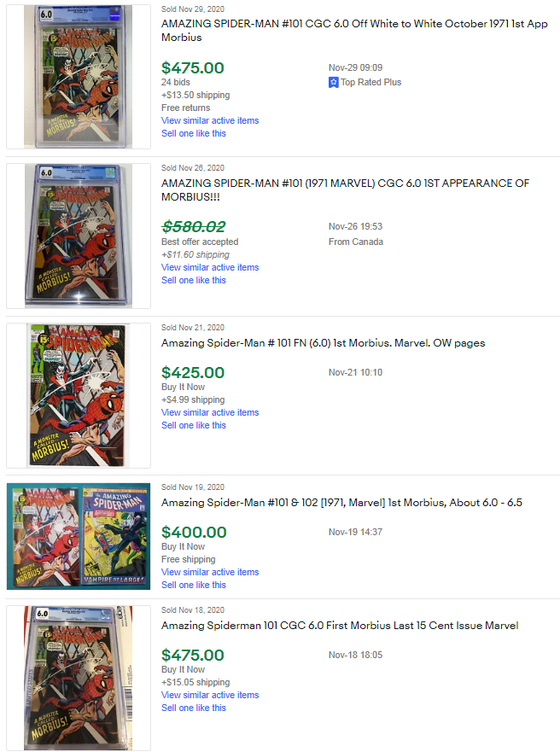Click Sell one like this under $475.00 auction
Viewport: 560px width, 752px height.
click(194, 133)
